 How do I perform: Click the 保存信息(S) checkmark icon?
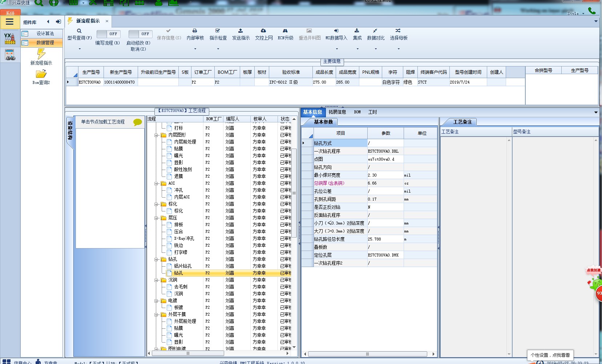coord(168,31)
